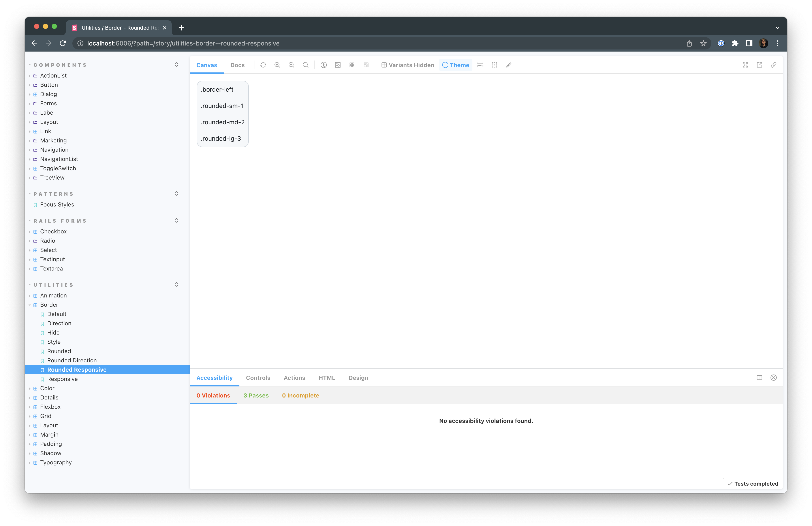
Task: Open the vision simulator accessibility icon
Action: [x=323, y=65]
